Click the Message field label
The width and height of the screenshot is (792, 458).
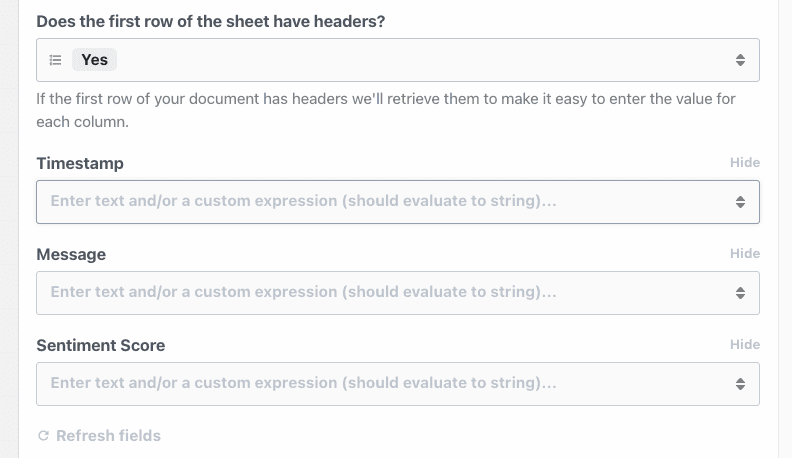point(71,254)
